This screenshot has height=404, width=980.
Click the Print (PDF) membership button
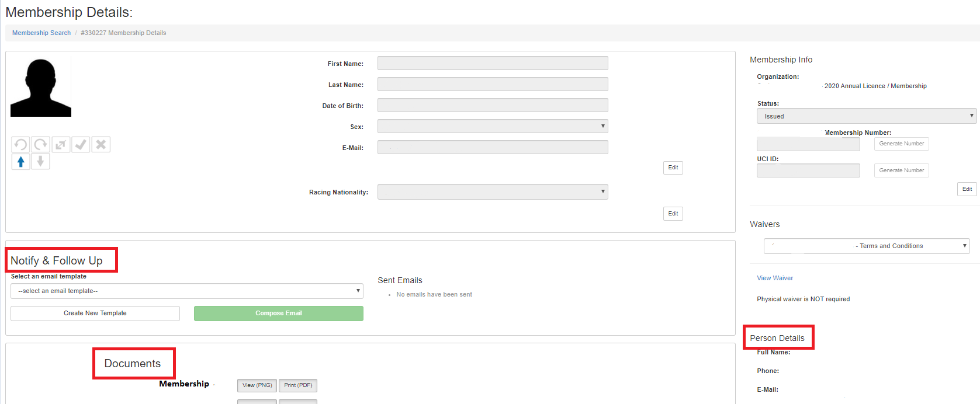click(298, 385)
